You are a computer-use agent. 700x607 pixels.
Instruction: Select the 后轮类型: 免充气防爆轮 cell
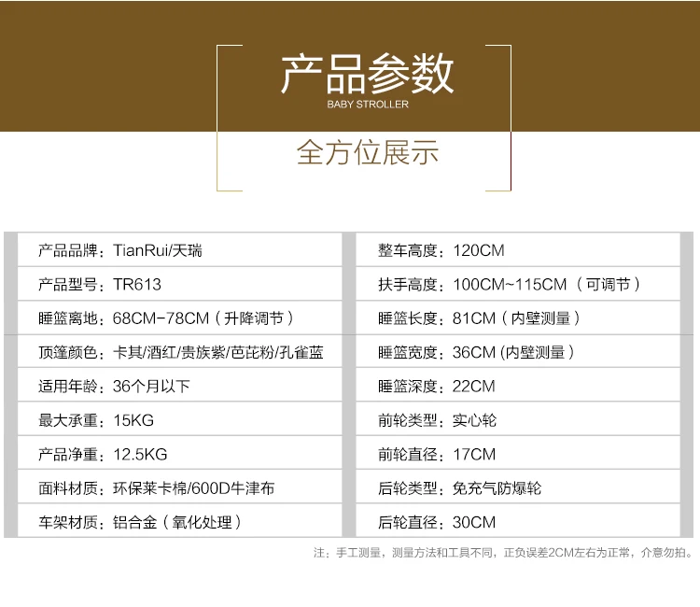click(518, 487)
